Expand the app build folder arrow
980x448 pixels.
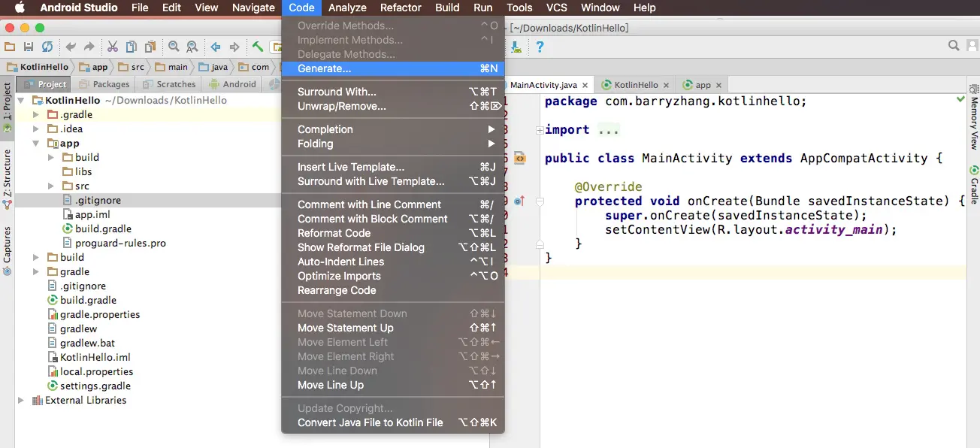(x=50, y=158)
